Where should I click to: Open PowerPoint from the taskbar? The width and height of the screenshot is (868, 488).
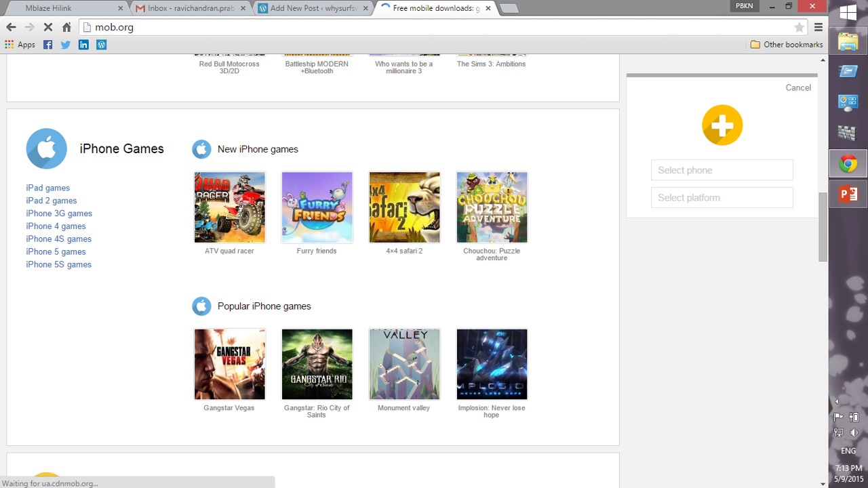pyautogui.click(x=848, y=195)
